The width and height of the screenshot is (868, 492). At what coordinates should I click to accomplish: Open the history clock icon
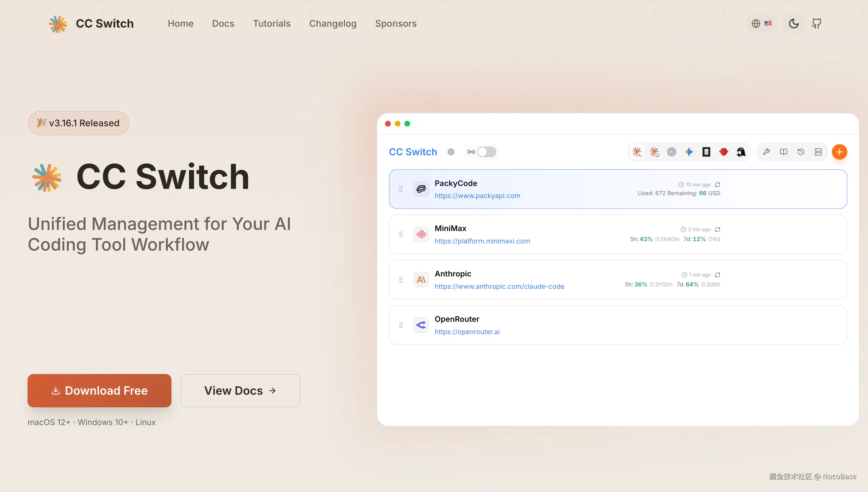pyautogui.click(x=801, y=152)
